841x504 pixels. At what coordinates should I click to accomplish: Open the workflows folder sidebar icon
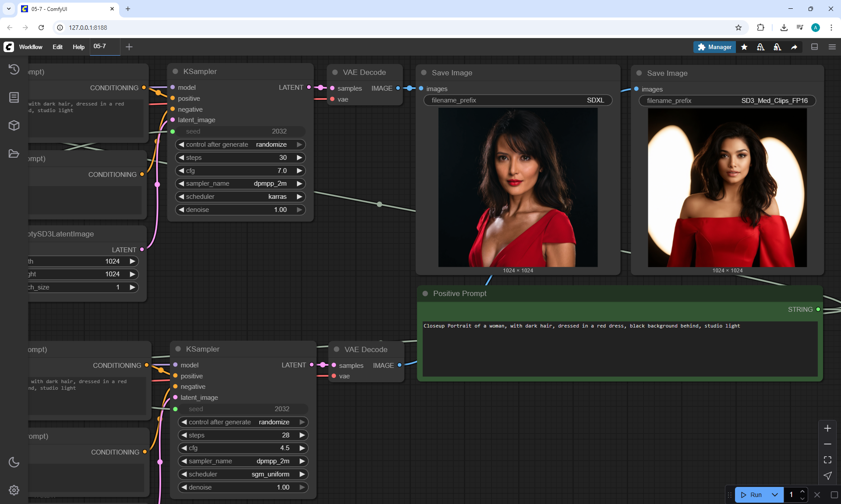[14, 154]
